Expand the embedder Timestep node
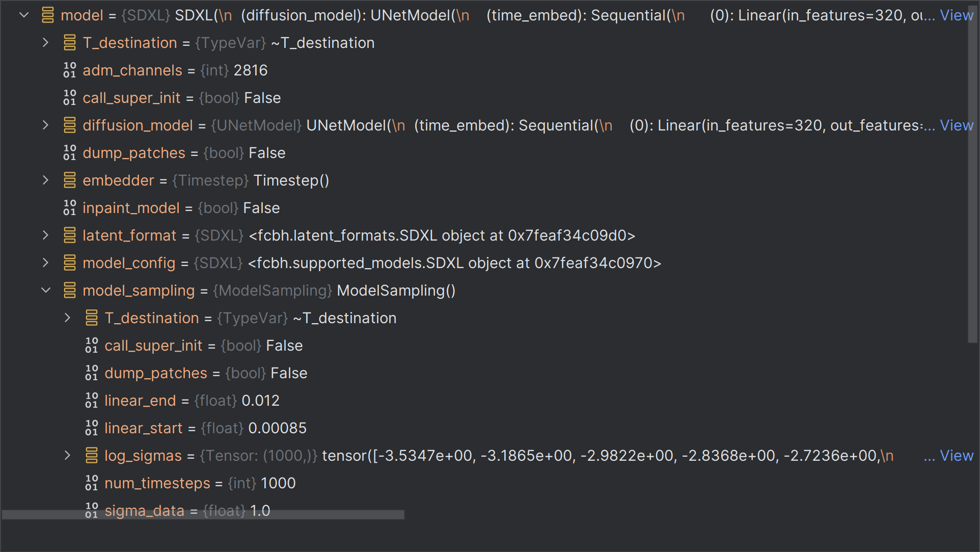 (46, 180)
